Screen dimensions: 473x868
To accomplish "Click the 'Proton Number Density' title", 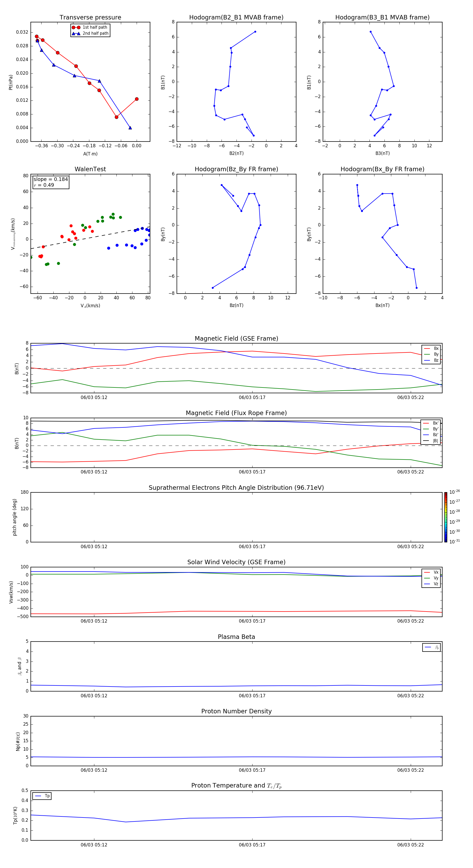I will (236, 711).
